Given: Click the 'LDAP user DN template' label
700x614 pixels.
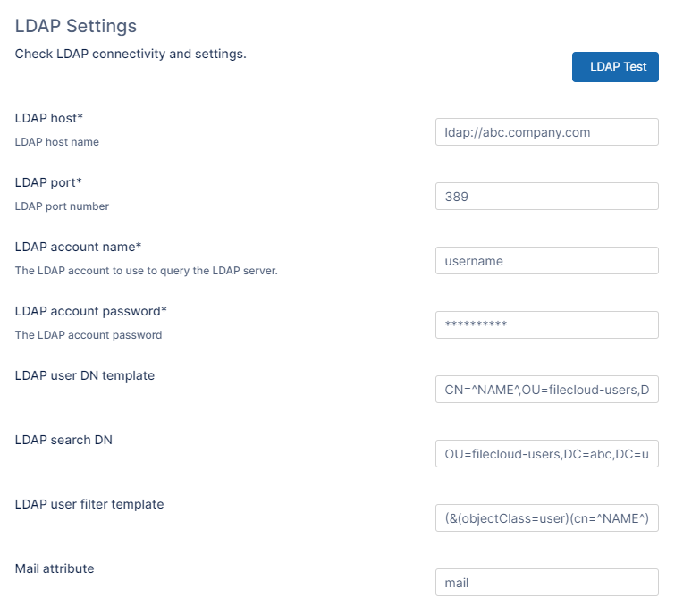Looking at the screenshot, I should [85, 375].
